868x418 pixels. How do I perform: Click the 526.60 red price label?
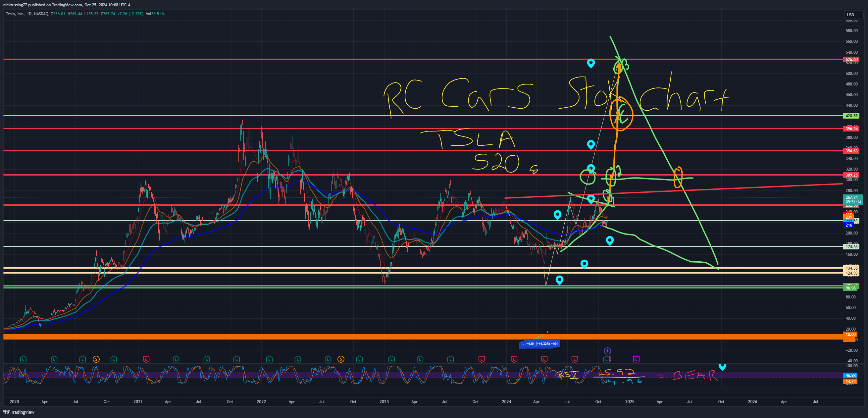tap(851, 60)
